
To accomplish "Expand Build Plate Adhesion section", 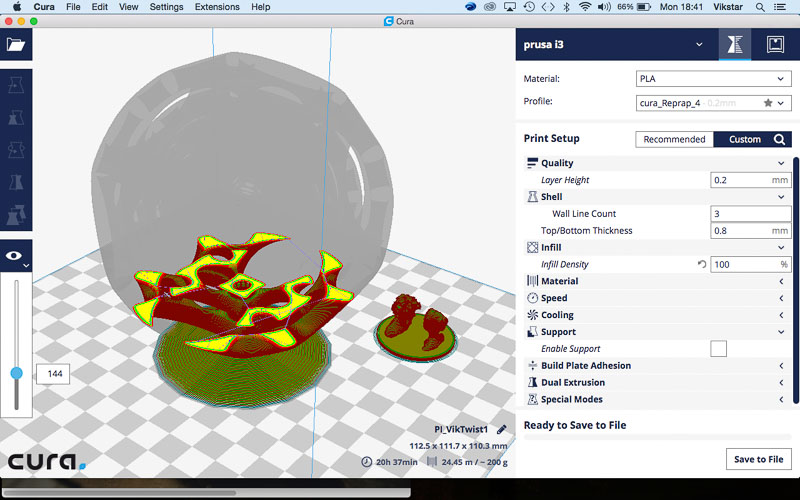I will point(781,365).
